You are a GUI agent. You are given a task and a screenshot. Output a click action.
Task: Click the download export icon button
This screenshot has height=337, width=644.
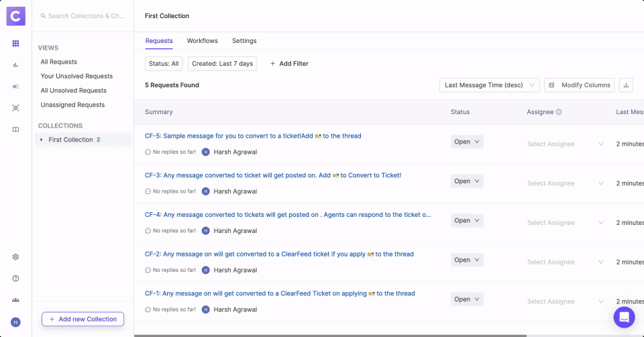coord(626,85)
